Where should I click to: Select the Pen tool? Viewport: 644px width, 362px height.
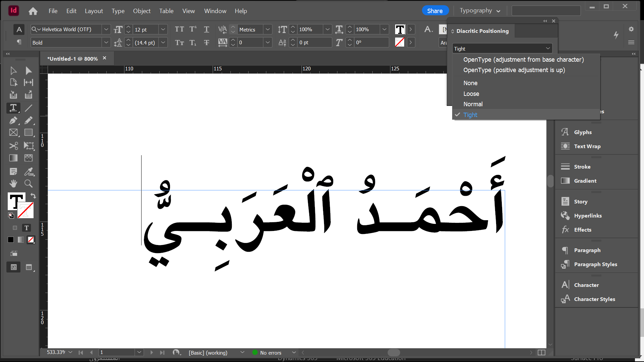tap(13, 120)
